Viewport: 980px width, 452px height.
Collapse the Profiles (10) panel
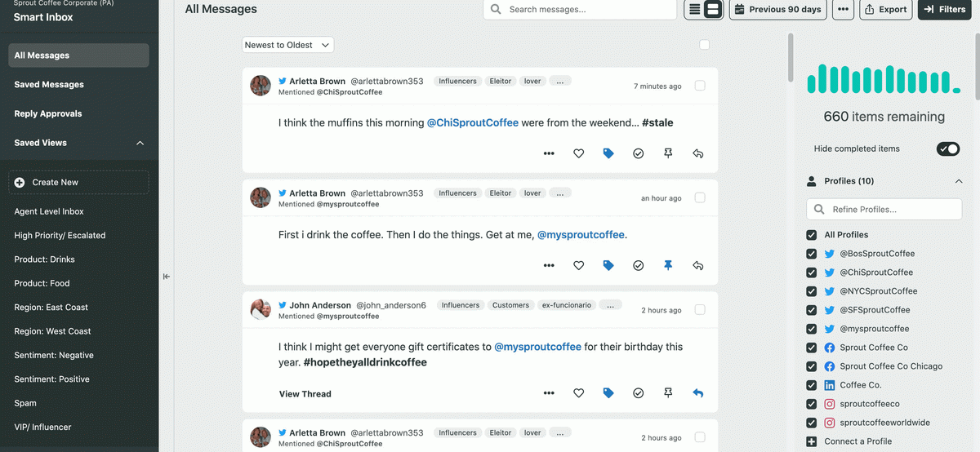959,181
